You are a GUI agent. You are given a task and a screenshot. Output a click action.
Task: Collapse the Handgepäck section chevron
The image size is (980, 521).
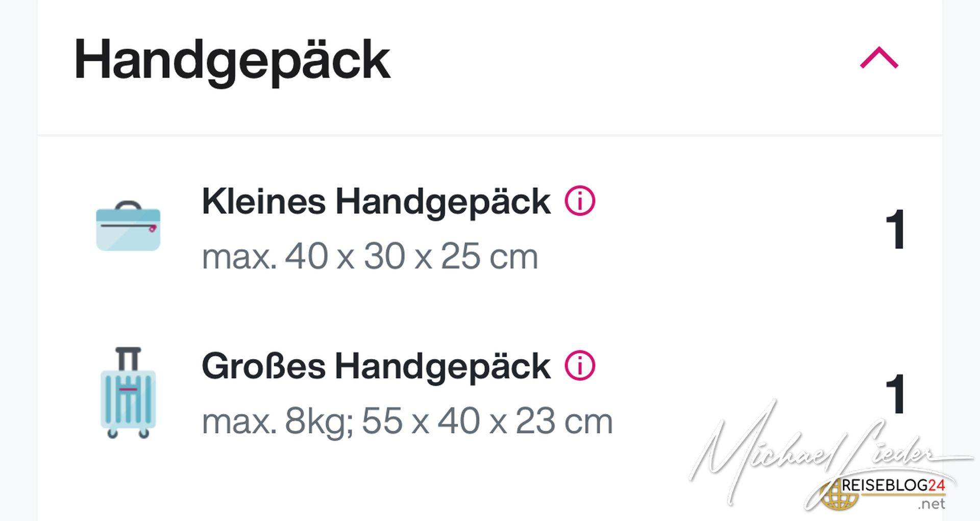(x=879, y=58)
